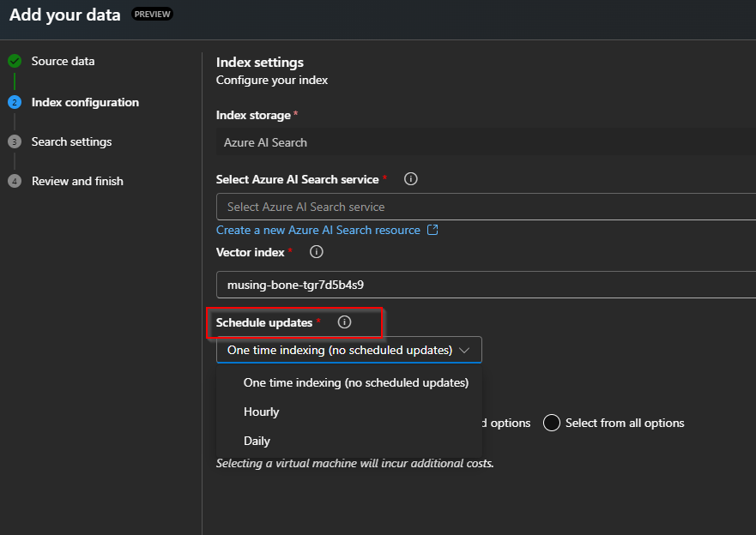
Task: Choose Daily from the schedule list
Action: pos(349,441)
